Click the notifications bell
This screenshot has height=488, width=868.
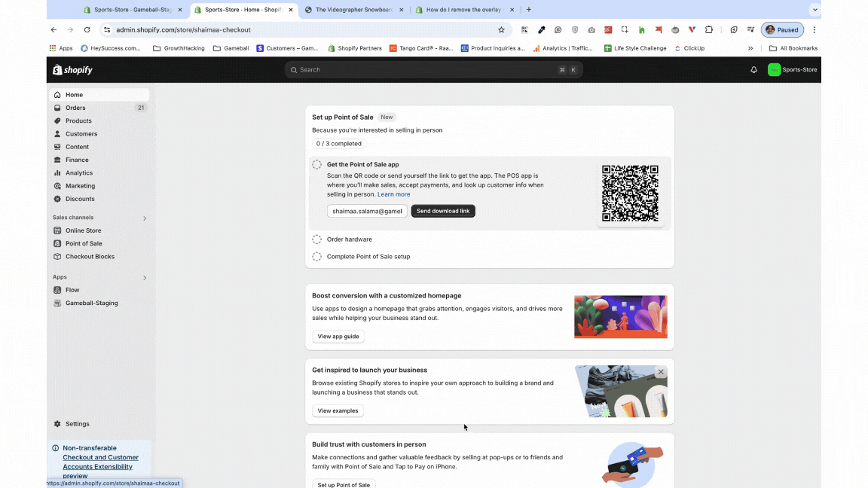[753, 69]
